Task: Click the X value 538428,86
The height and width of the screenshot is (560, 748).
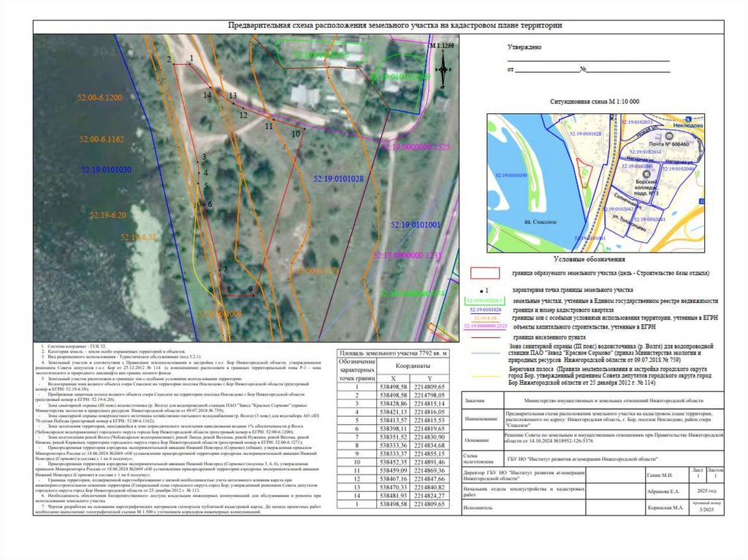Action: [x=394, y=404]
